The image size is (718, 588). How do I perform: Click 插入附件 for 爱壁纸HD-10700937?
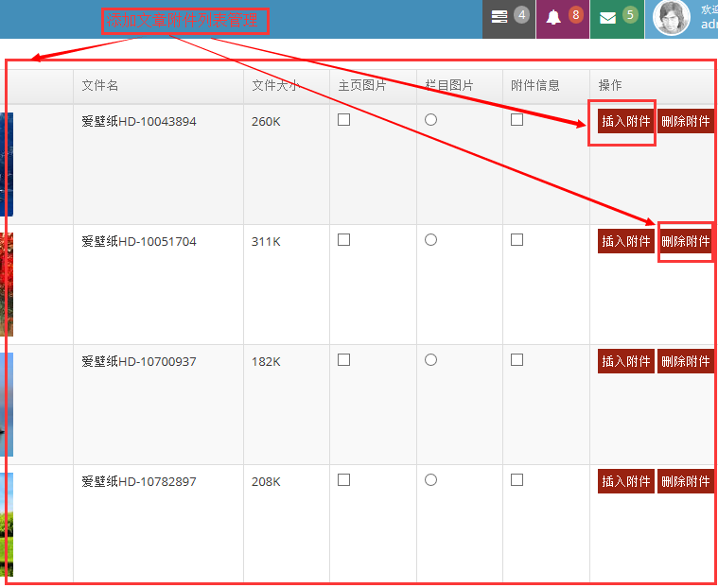[x=626, y=361]
